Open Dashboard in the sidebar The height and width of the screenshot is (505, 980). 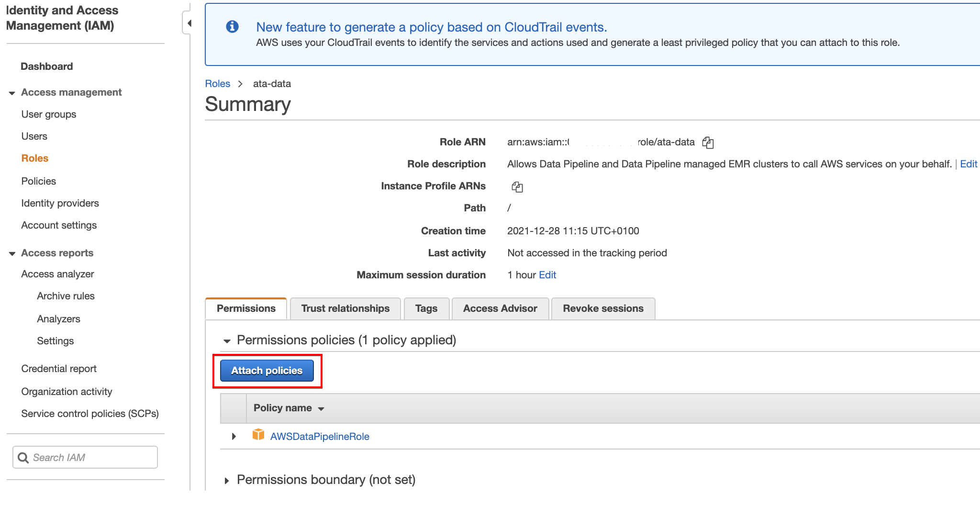pos(47,66)
